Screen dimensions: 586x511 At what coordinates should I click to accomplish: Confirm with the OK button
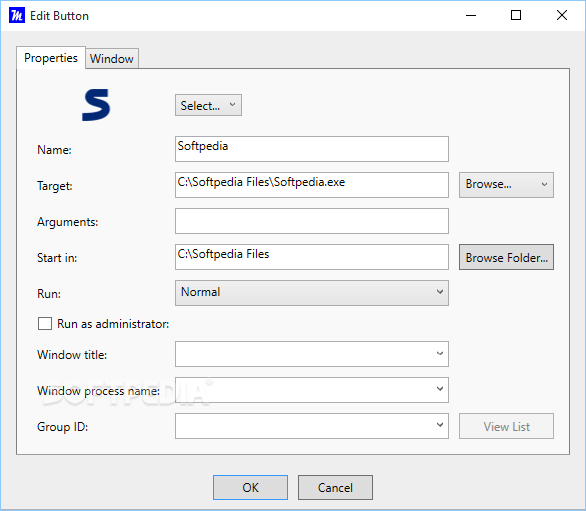pos(250,487)
